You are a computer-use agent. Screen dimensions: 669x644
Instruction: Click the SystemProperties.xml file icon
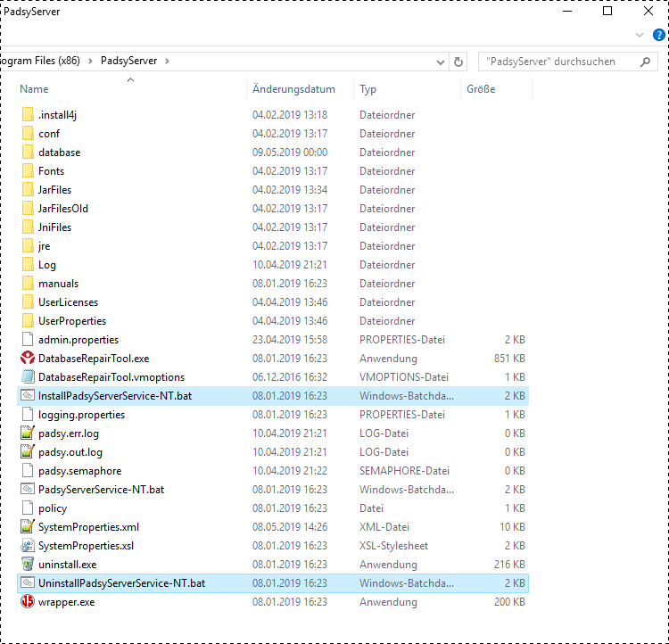28,527
